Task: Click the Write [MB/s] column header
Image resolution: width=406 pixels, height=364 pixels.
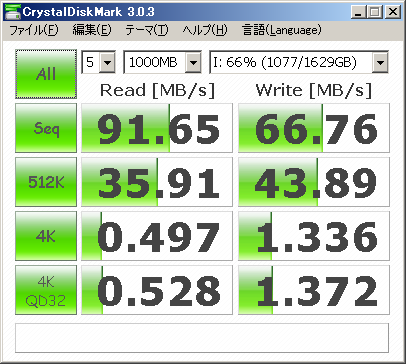Action: tap(314, 90)
